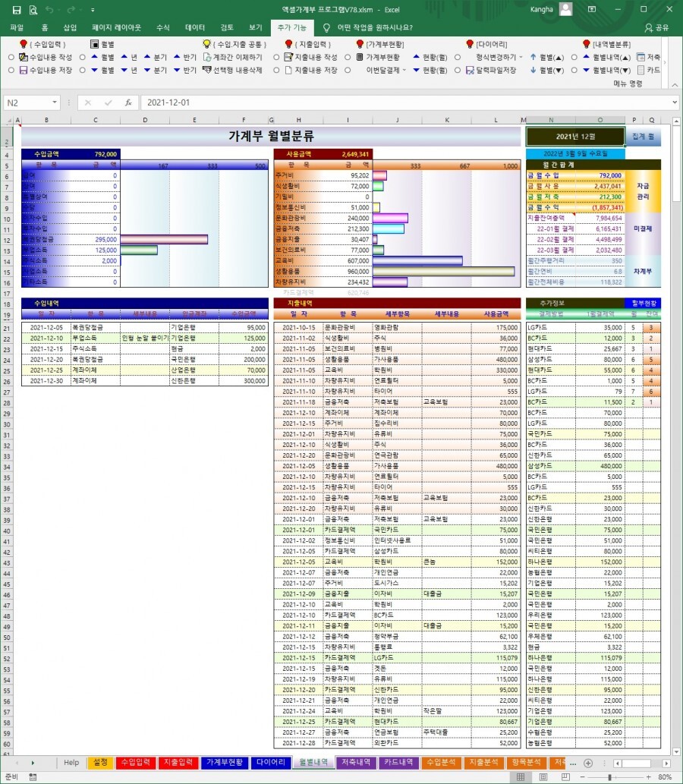Open the Print Preview quick access icon
This screenshot has height=784, width=683.
click(33, 10)
